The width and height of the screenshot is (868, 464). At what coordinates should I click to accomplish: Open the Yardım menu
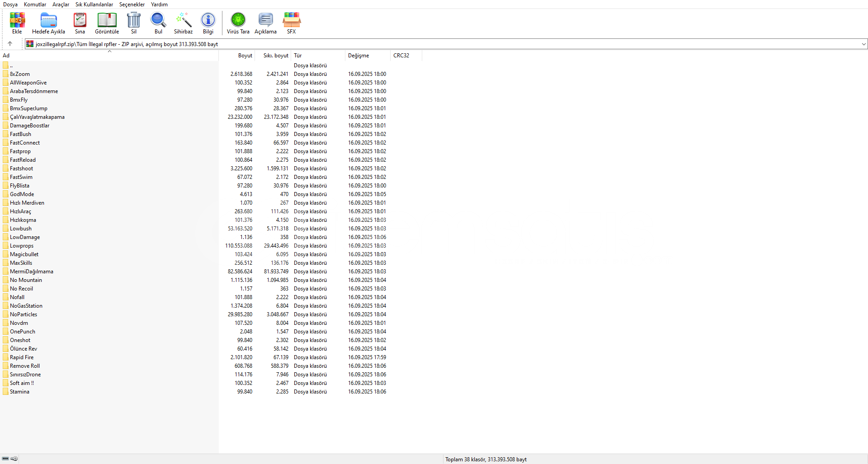point(159,5)
